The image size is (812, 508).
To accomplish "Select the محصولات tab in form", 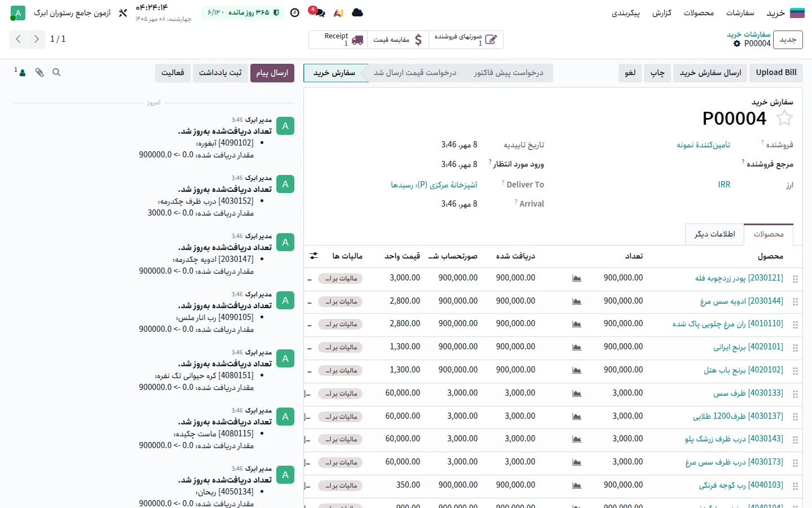I will (769, 234).
